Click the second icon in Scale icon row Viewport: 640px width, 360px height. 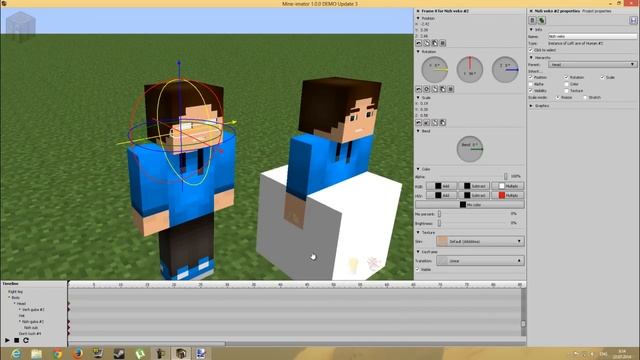click(x=427, y=122)
